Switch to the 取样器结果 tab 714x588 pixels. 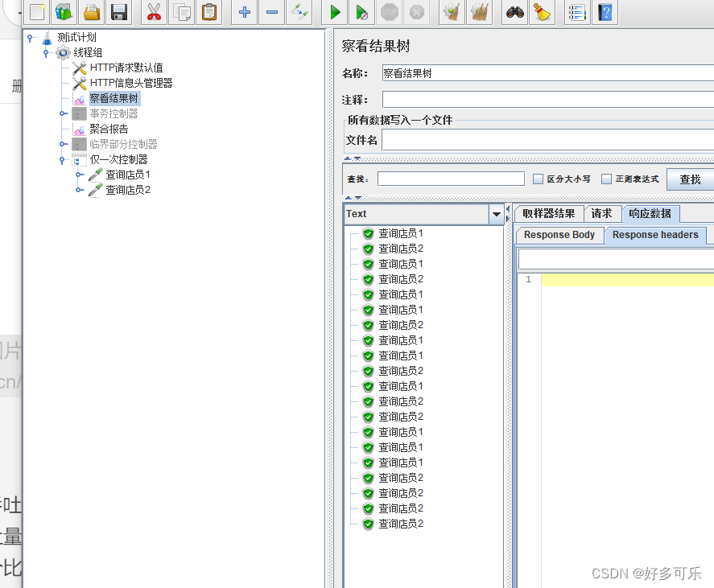[549, 213]
